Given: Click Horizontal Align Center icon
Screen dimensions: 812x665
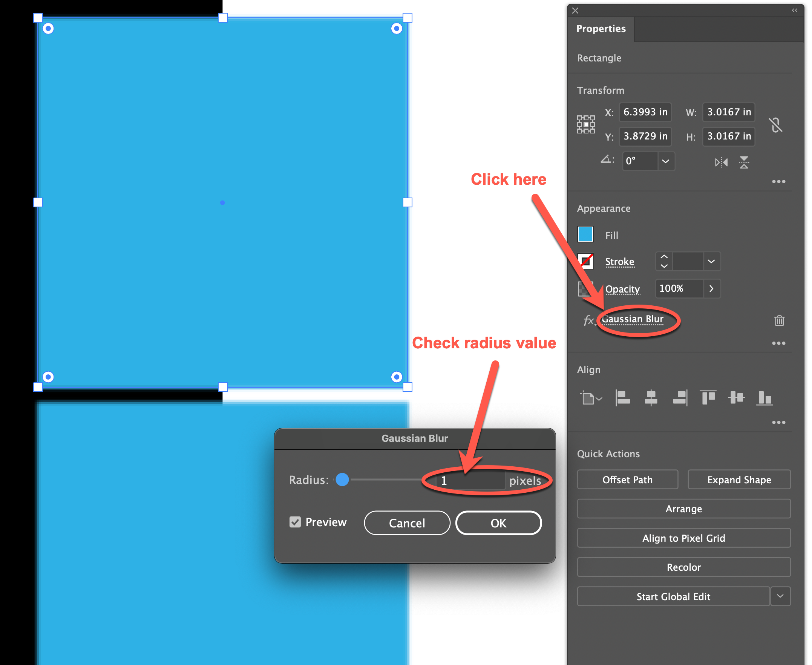Looking at the screenshot, I should click(x=651, y=398).
